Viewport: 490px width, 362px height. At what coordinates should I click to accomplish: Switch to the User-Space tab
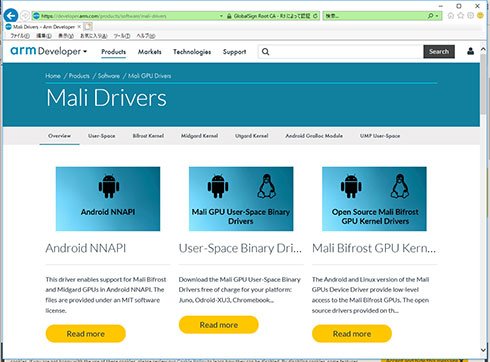102,136
